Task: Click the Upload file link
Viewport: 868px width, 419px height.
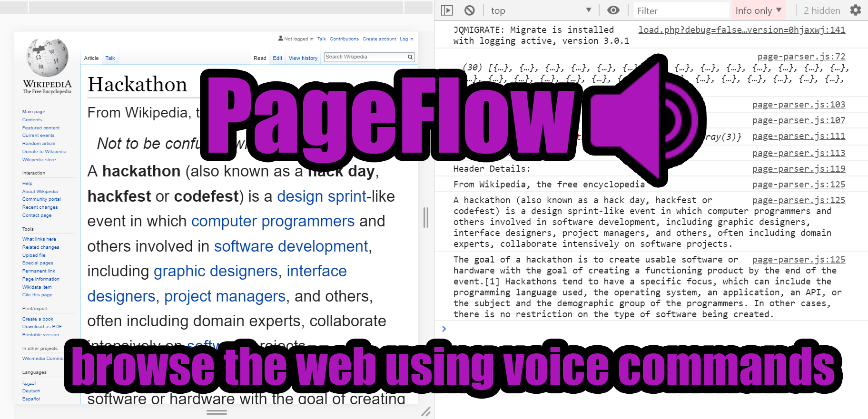Action: (x=34, y=255)
